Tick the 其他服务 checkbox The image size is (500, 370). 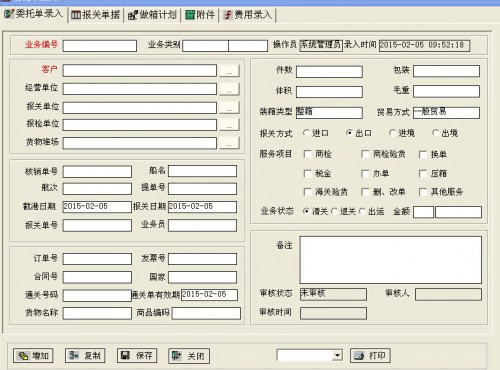click(x=423, y=192)
